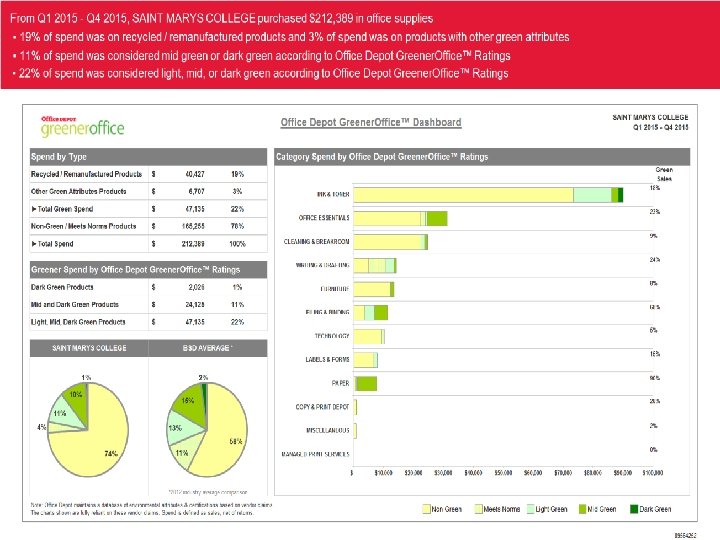
Task: Click the Category Spend by GreenerOffice Ratings header
Action: 482,157
